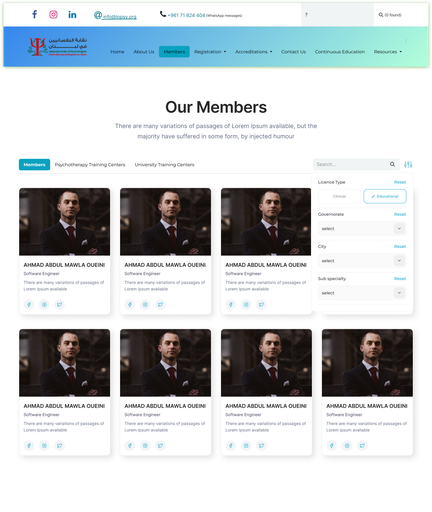Open the Instagram icon in top bar
Viewport: 432px width, 512px height.
pos(53,14)
